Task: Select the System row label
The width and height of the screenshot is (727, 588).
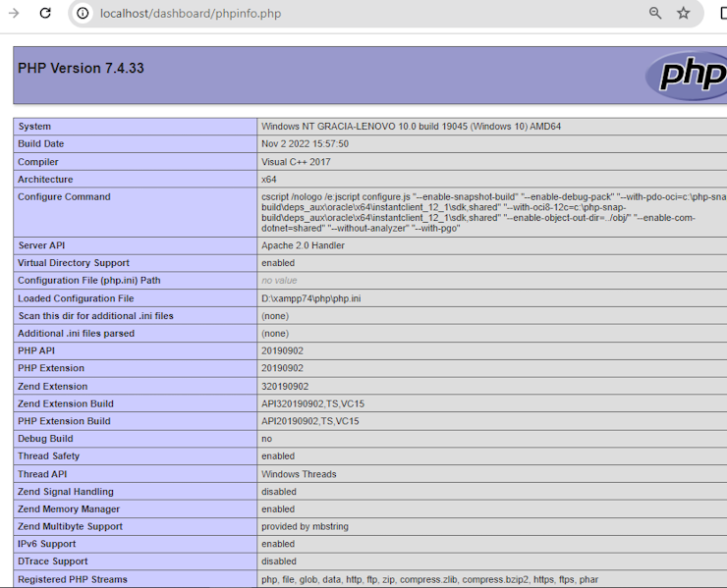Action: (34, 127)
